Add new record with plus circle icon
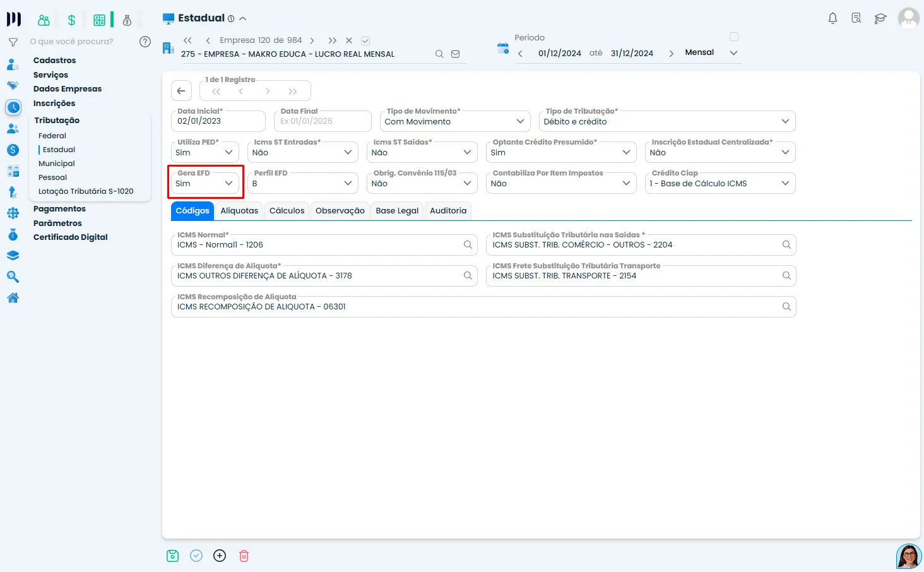Screen dimensions: 924x572 (x=220, y=556)
